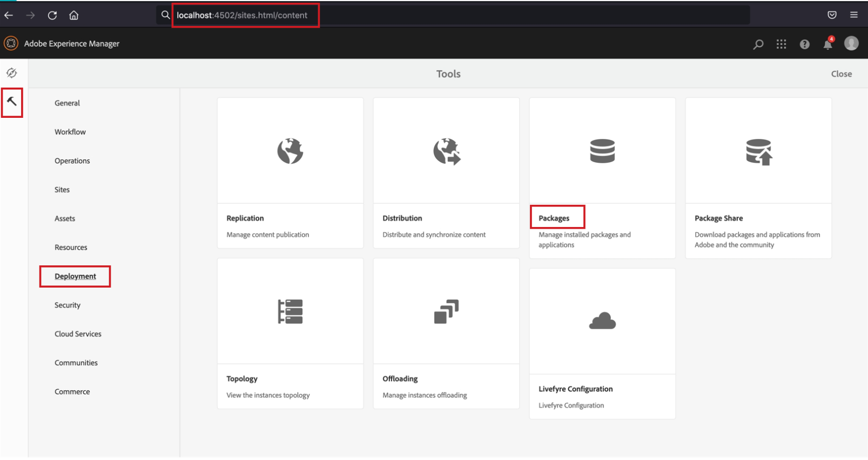Open the Package Share card title
Screen dimensions: 868x460
click(718, 218)
